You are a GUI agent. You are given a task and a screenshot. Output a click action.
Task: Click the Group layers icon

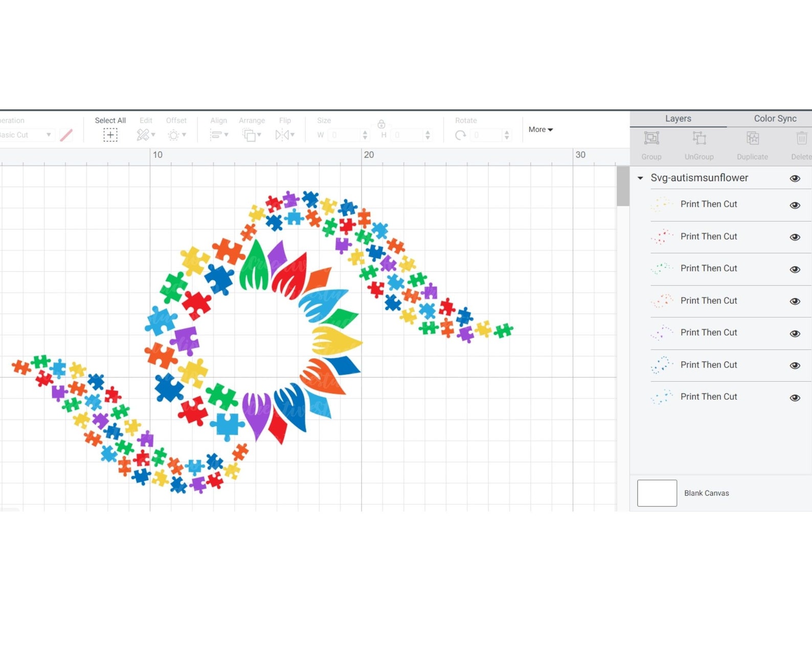click(x=651, y=138)
